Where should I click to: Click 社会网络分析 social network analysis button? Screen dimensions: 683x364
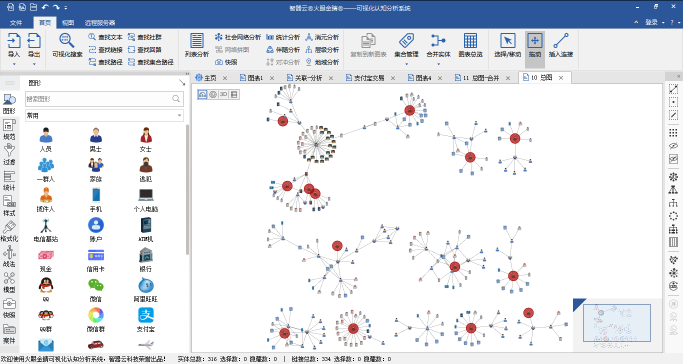[x=238, y=37]
